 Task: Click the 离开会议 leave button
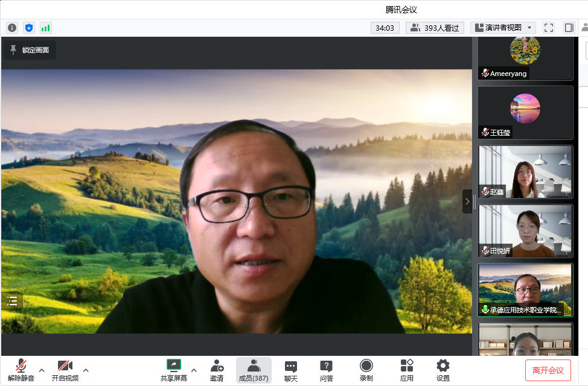pos(548,370)
